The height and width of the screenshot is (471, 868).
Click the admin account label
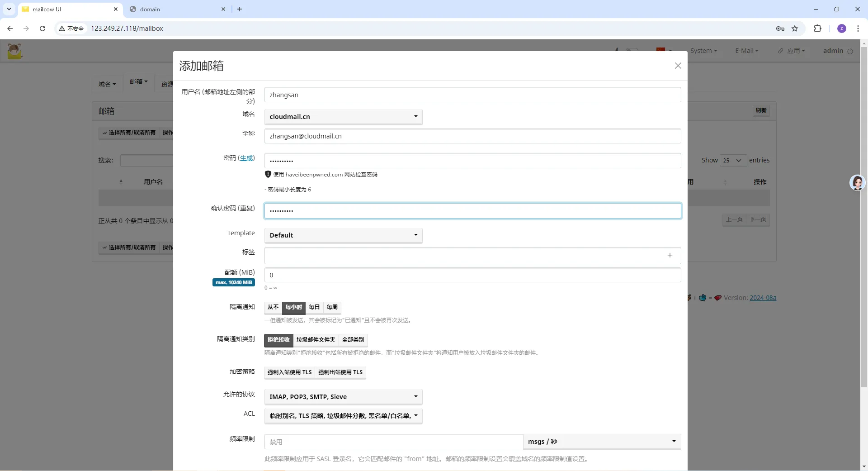tap(833, 51)
